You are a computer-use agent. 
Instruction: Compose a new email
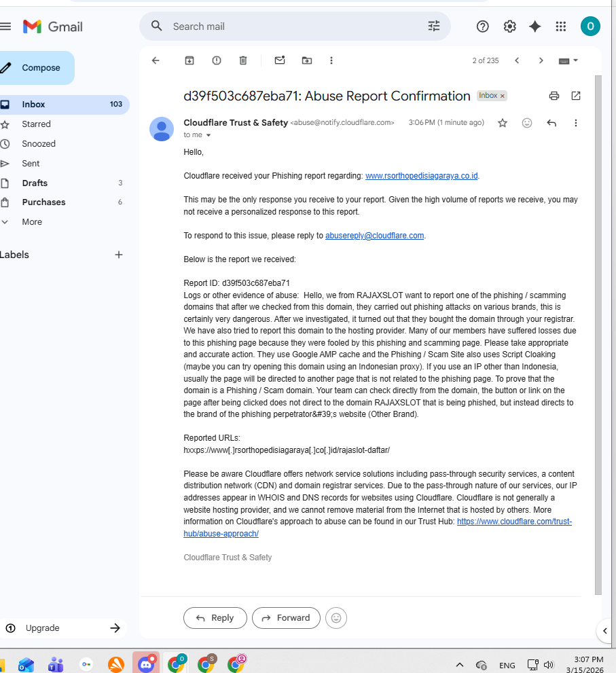[37, 68]
